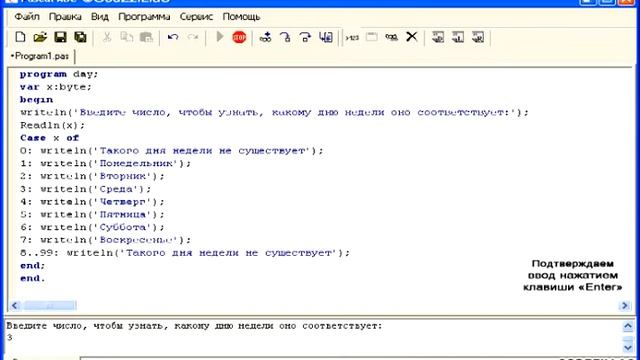Viewport: 640px width, 360px height.
Task: Click the 'end;' line in editor
Action: coord(33,266)
